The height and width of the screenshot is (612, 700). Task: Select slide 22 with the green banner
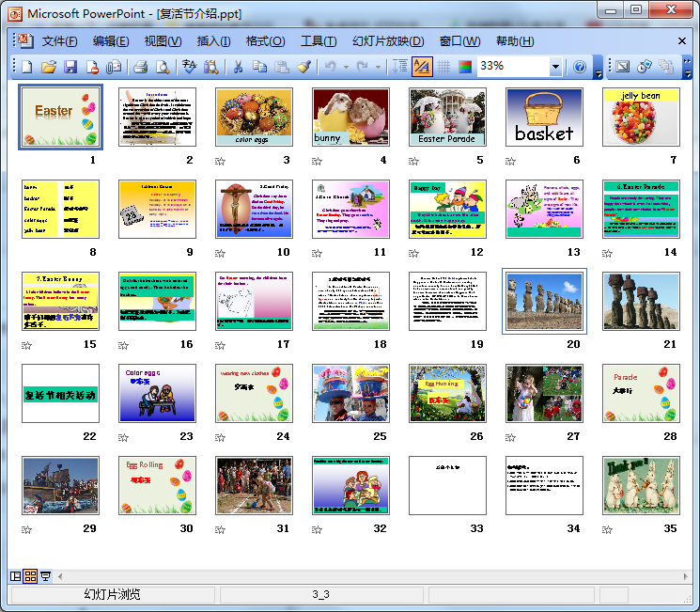pyautogui.click(x=61, y=393)
